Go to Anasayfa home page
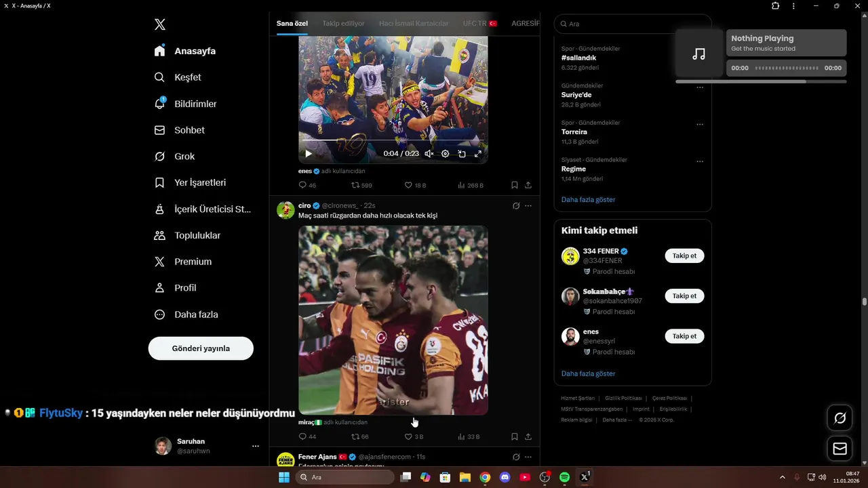The height and width of the screenshot is (488, 868). tap(185, 51)
